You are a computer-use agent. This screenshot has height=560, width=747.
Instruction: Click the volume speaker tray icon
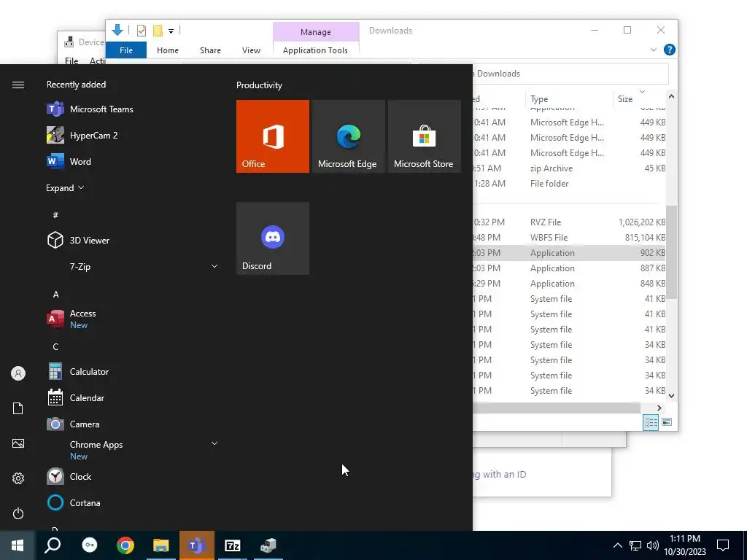coord(653,545)
